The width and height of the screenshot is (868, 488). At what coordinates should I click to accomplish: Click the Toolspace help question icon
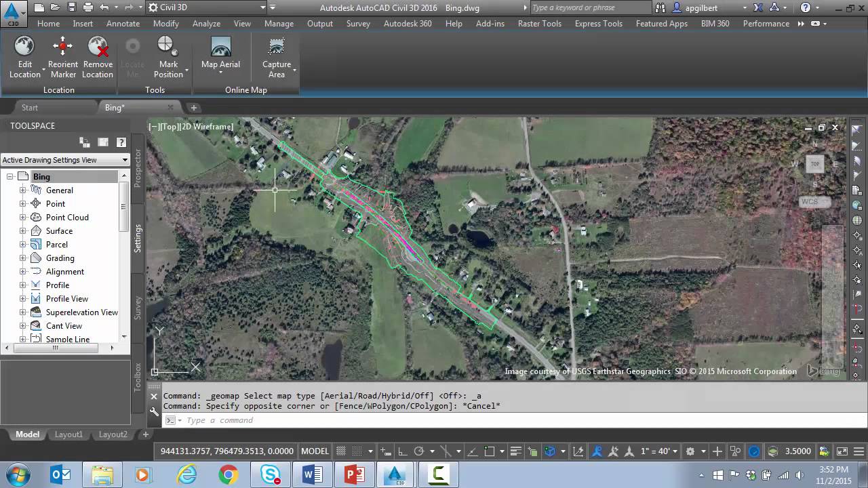pyautogui.click(x=121, y=142)
